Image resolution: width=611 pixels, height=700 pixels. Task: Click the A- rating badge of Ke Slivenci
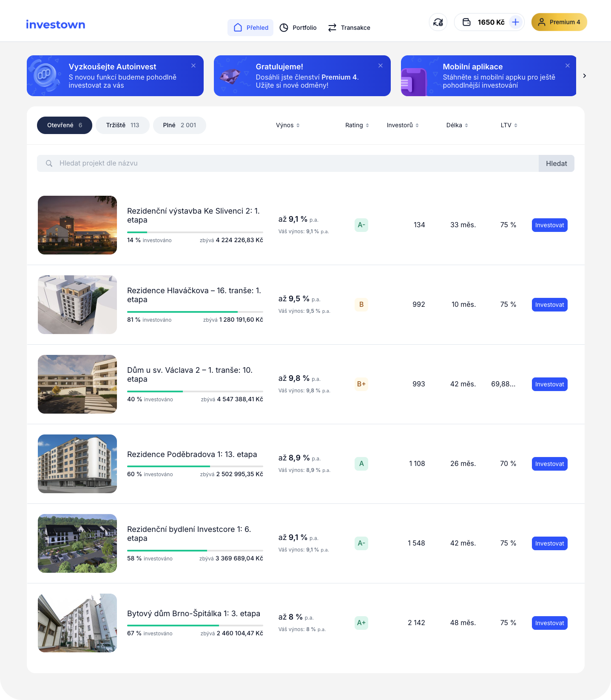click(x=361, y=225)
